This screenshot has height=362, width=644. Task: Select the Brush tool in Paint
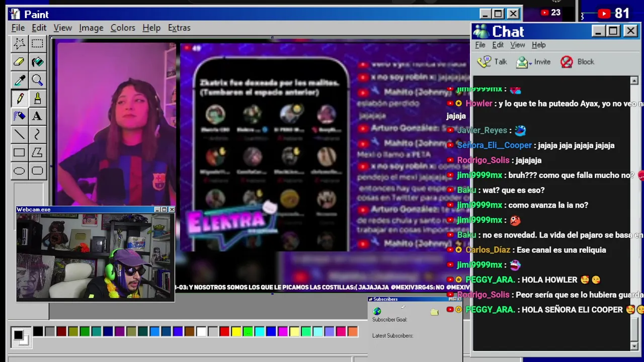(x=37, y=98)
